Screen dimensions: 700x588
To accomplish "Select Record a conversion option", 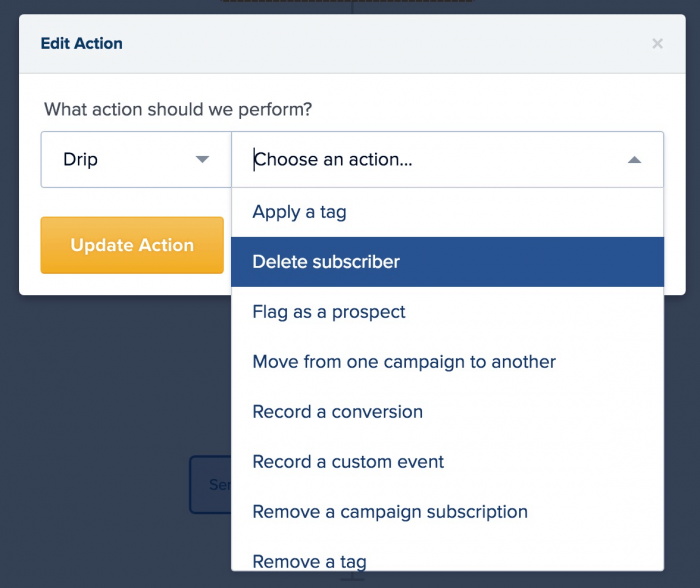I will (447, 412).
